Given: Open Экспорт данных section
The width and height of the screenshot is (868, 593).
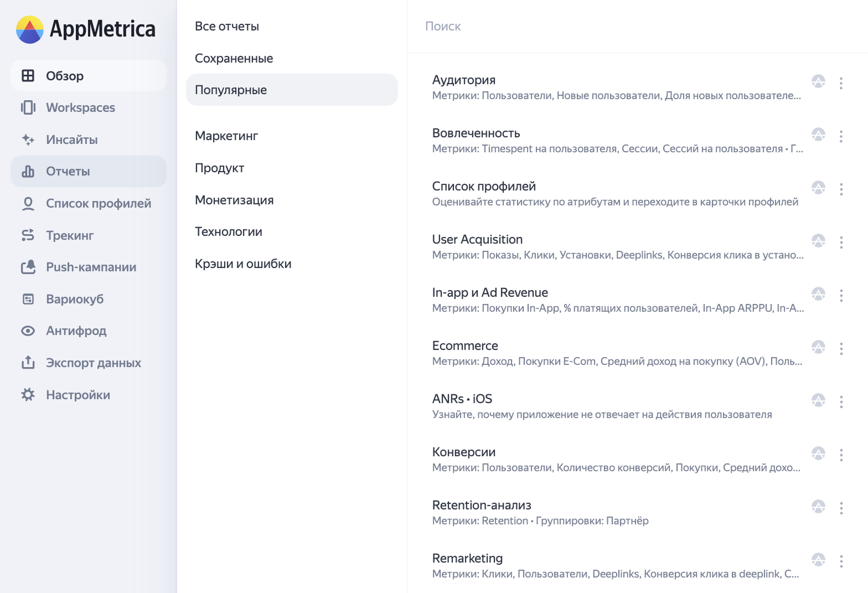Looking at the screenshot, I should (93, 363).
